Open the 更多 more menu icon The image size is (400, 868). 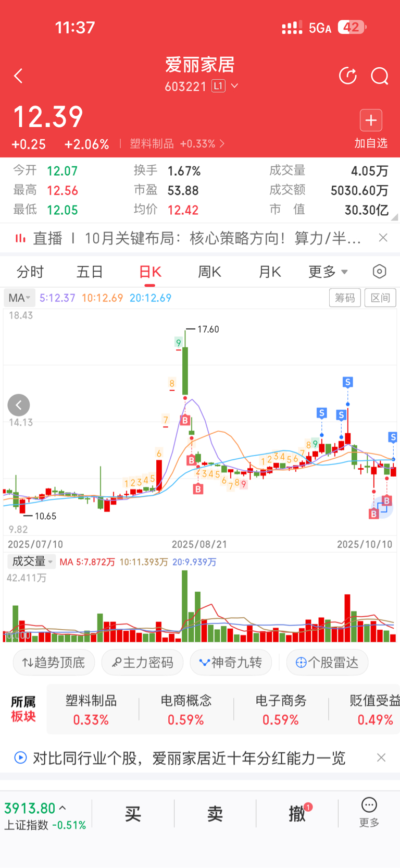(x=369, y=813)
